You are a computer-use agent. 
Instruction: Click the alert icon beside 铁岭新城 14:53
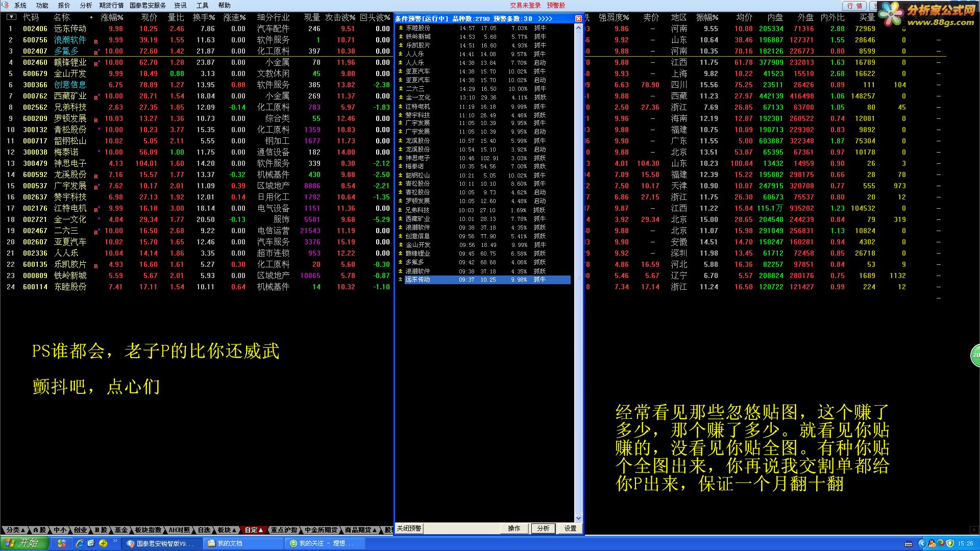pos(401,37)
